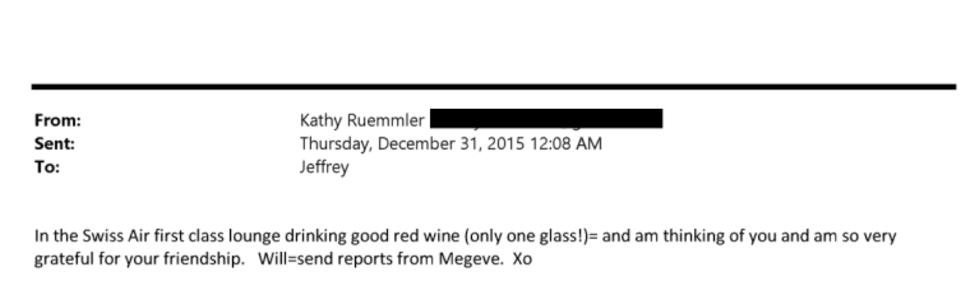This screenshot has width=980, height=290.
Task: Click the "To:" field label
Action: [x=47, y=167]
